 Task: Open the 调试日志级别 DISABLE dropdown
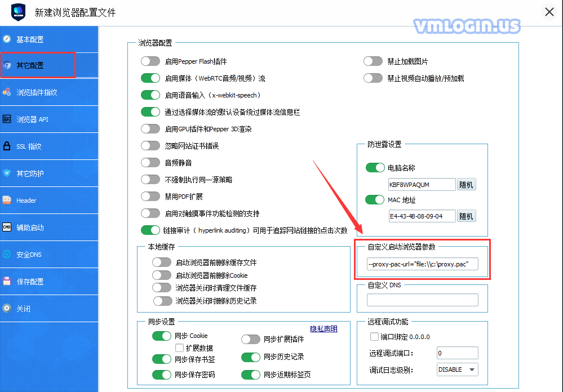coord(457,369)
